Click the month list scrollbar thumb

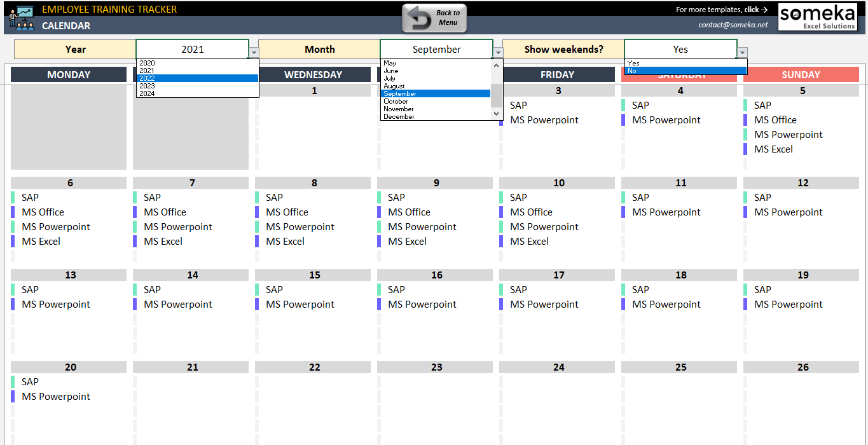(497, 95)
